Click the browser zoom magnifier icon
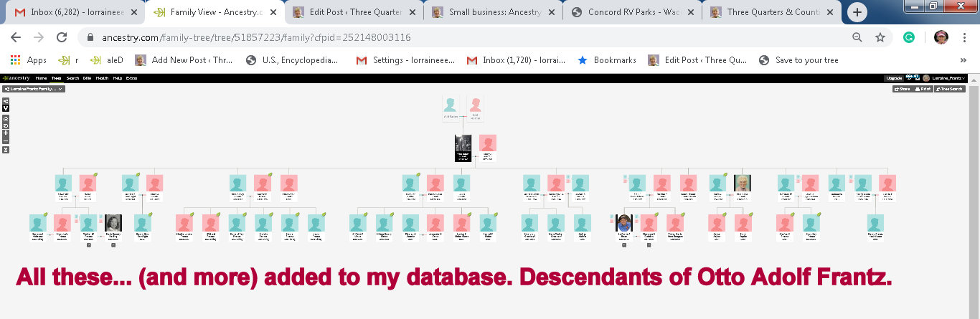Screen dimensions: 980x319 coord(857,37)
